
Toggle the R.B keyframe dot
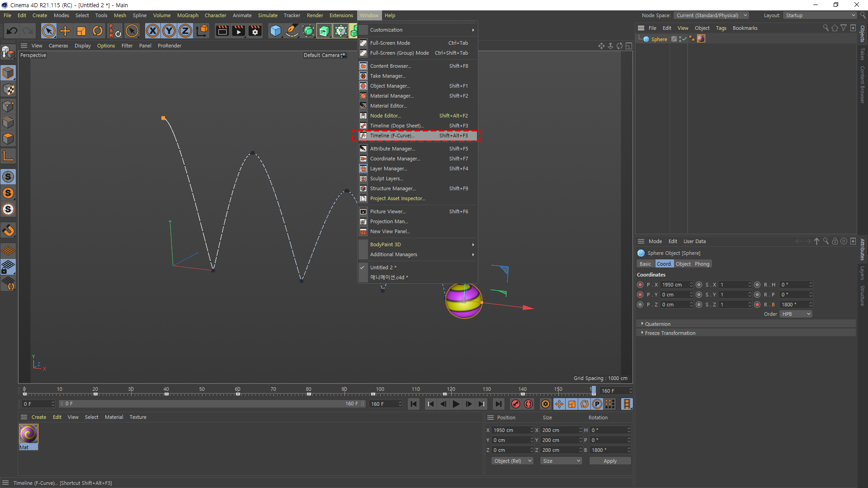click(757, 305)
